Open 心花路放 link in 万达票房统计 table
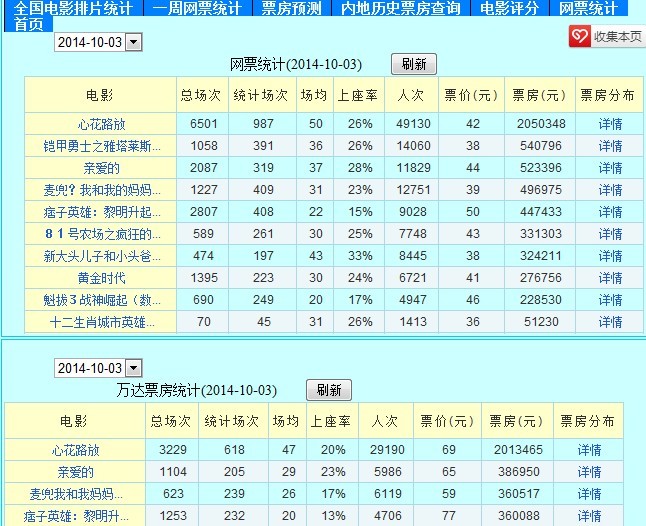 click(75, 450)
